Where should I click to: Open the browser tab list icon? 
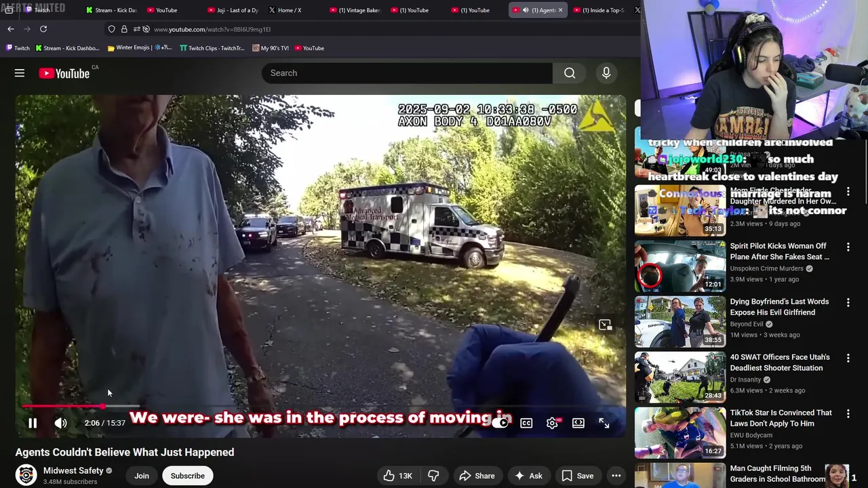coord(9,10)
